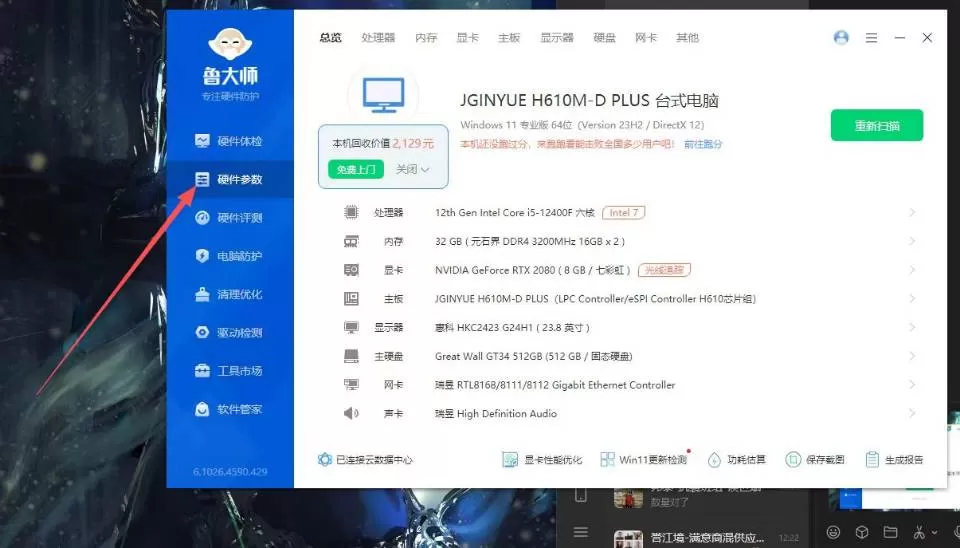Image resolution: width=960 pixels, height=548 pixels.
Task: Click 保存截图 tool
Action: coord(815,460)
